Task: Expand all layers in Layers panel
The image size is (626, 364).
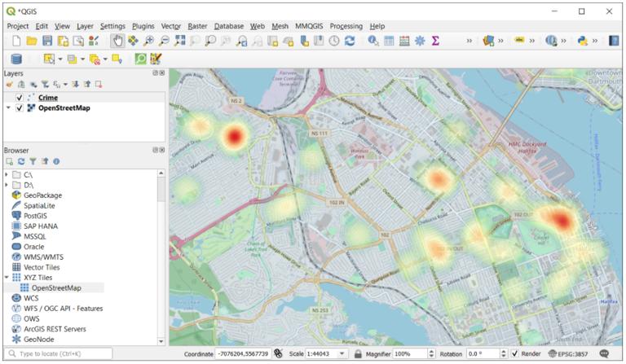Action: [x=76, y=85]
